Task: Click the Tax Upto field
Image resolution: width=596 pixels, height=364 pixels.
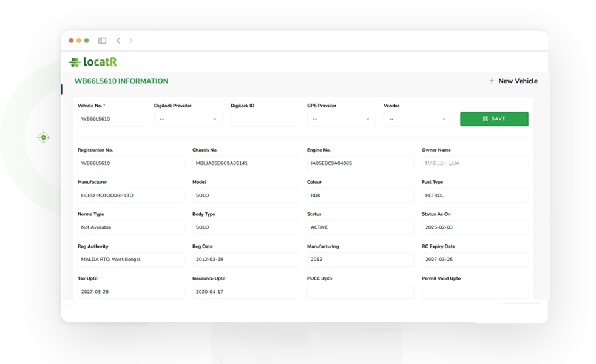Action: click(131, 292)
